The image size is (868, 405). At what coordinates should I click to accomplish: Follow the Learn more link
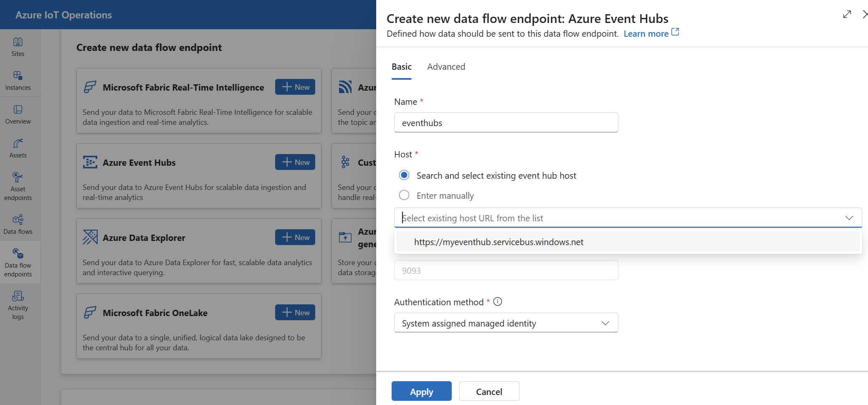pos(646,34)
